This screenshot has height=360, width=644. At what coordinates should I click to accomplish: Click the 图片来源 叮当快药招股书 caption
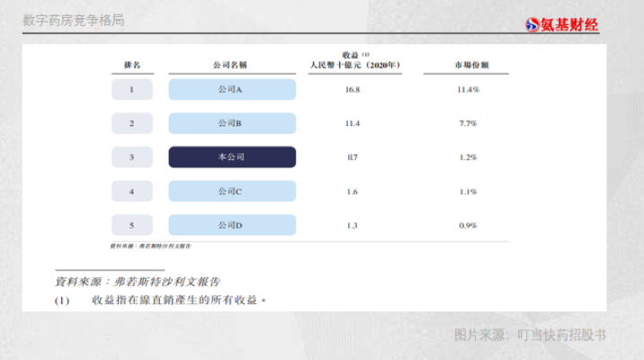click(x=530, y=336)
